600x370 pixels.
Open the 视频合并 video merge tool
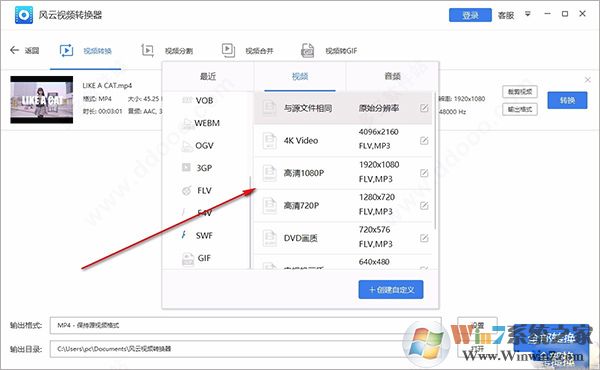point(228,51)
